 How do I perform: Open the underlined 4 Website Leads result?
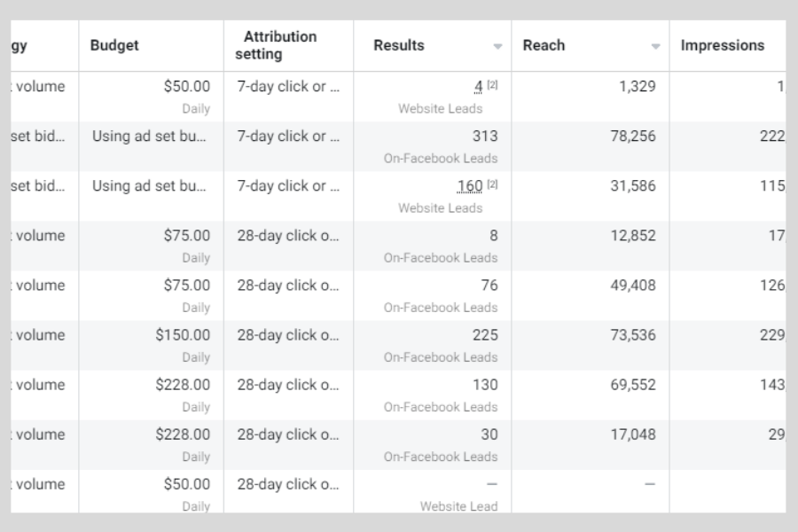[478, 87]
